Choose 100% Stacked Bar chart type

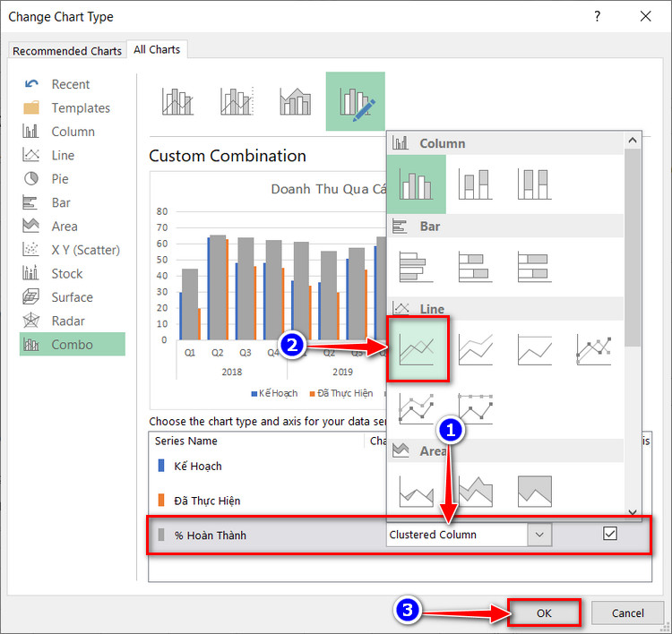pyautogui.click(x=534, y=267)
